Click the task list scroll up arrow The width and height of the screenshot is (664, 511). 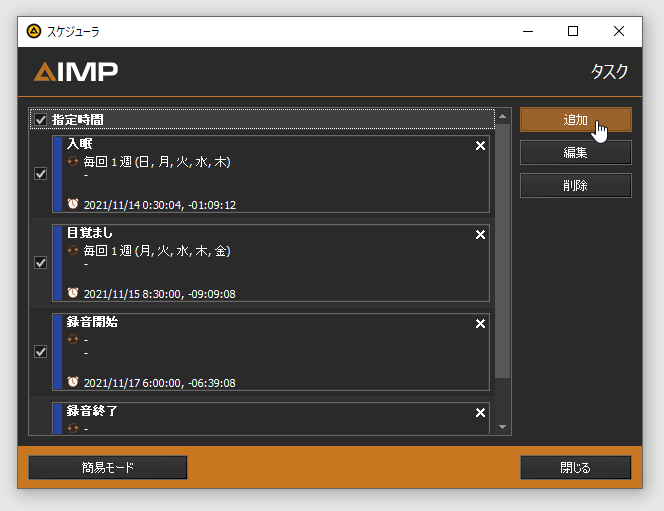point(503,116)
